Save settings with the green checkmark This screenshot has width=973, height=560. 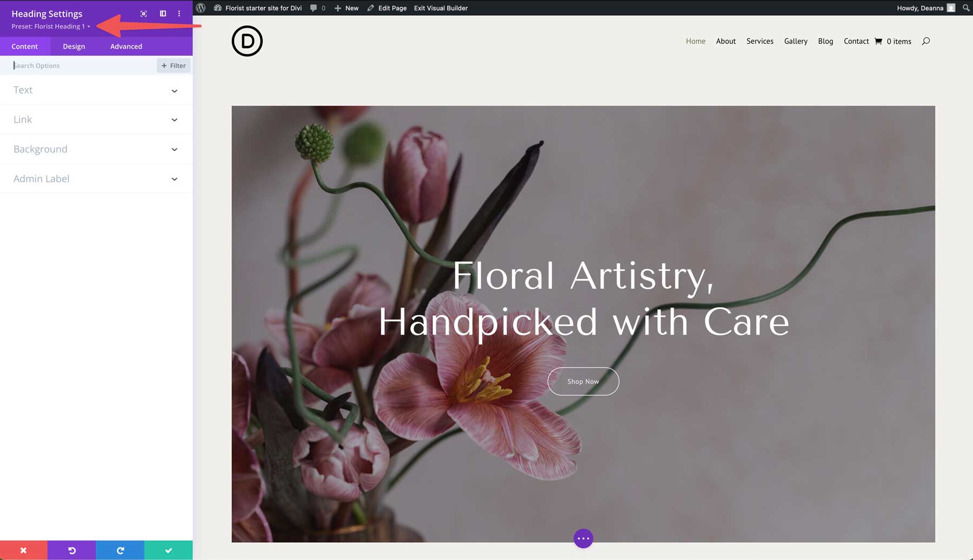[x=168, y=550]
